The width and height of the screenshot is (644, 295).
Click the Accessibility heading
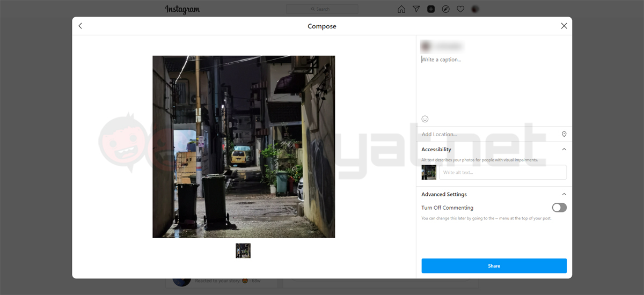436,149
